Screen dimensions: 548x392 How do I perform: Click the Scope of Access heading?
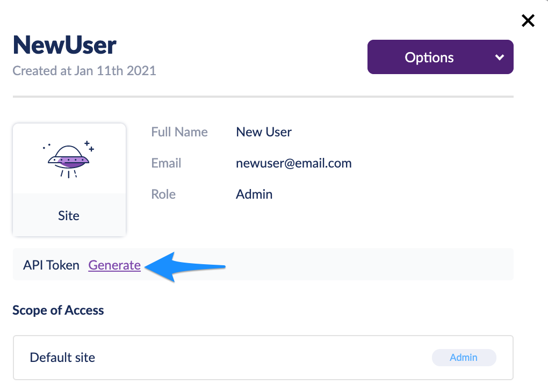58,310
